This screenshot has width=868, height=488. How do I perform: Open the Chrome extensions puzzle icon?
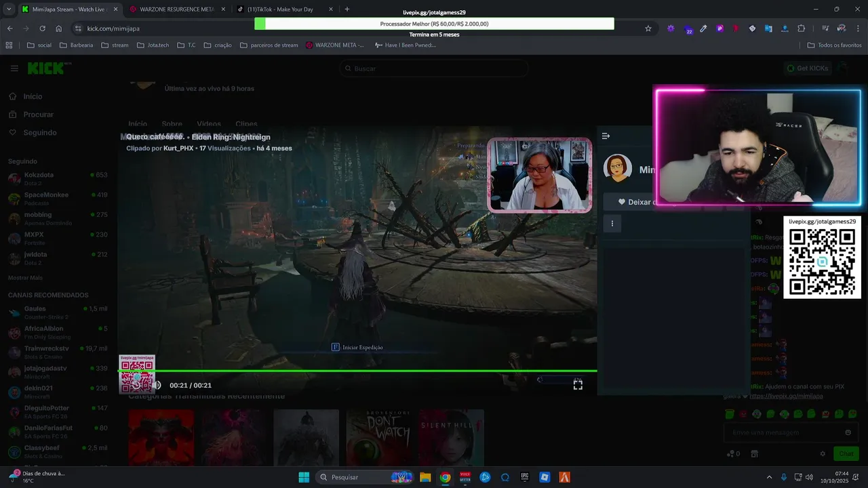tap(801, 28)
